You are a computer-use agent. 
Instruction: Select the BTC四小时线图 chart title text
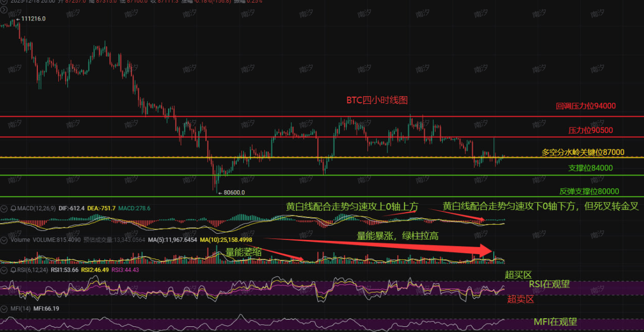click(377, 100)
